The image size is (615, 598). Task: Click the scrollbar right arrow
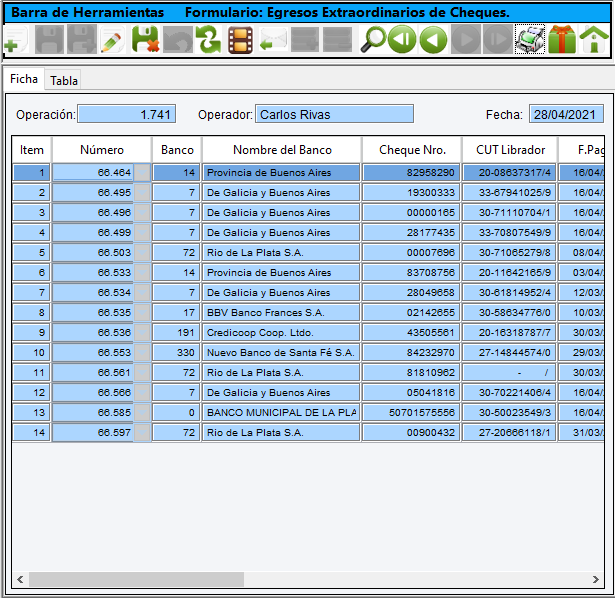(596, 579)
